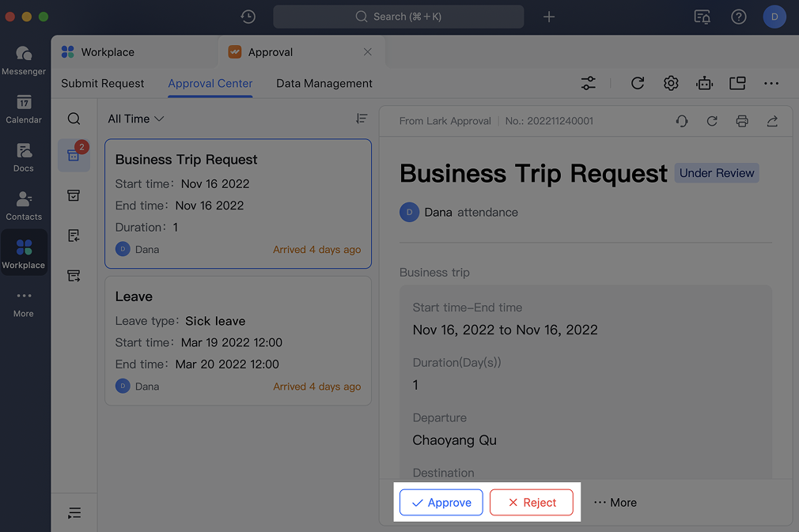This screenshot has width=799, height=532.
Task: Click the customer support headset icon
Action: pyautogui.click(x=681, y=121)
